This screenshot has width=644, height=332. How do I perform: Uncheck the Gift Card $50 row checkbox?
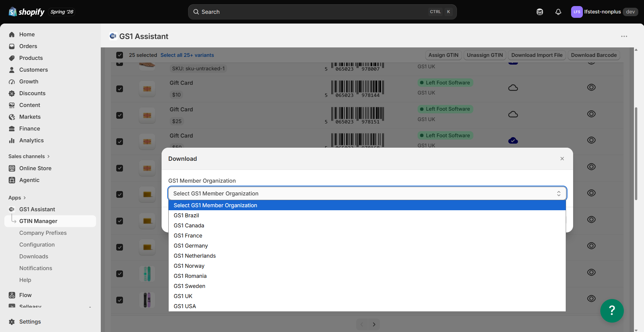120,142
